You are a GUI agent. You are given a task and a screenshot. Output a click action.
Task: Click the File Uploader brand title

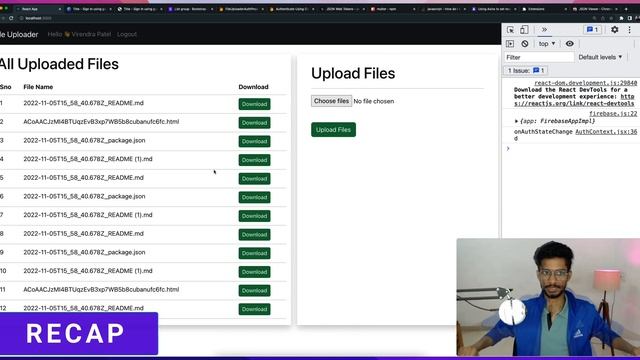tap(19, 35)
